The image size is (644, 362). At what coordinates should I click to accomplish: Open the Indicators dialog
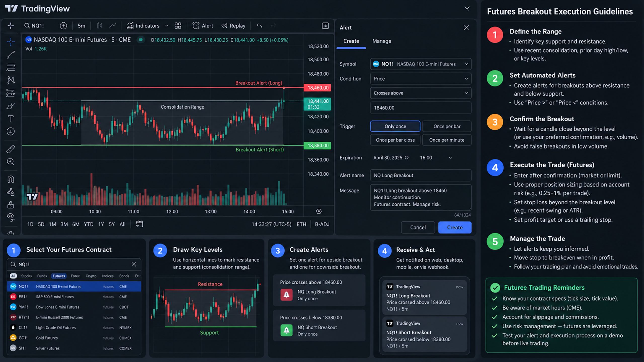tap(143, 26)
